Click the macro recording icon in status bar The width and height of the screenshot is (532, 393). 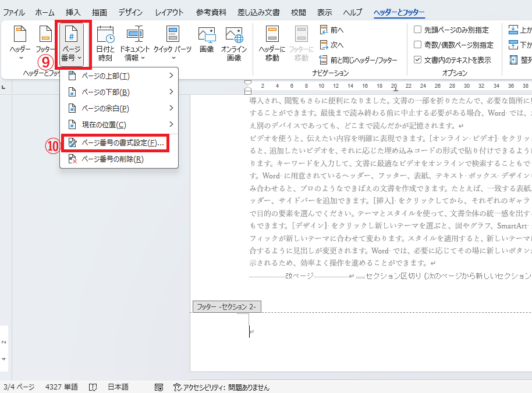click(159, 387)
